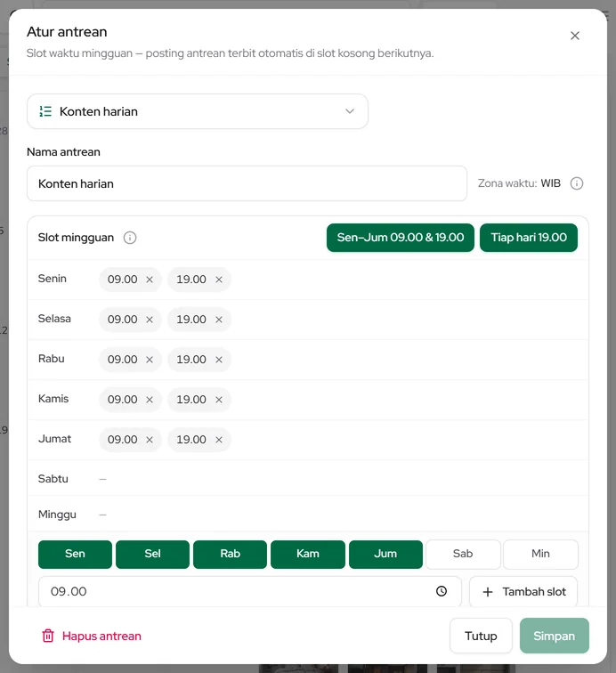Click the Nama antrean text field

247,183
